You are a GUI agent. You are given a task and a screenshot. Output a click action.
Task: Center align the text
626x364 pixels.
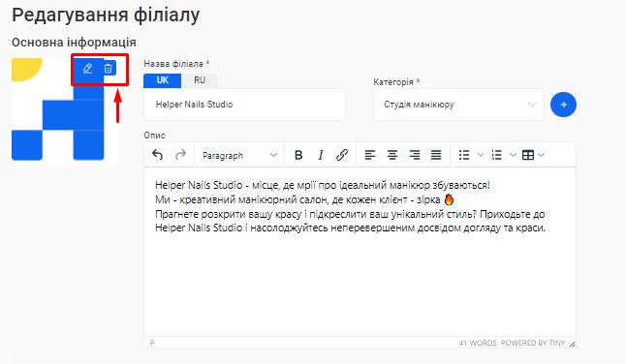(392, 155)
